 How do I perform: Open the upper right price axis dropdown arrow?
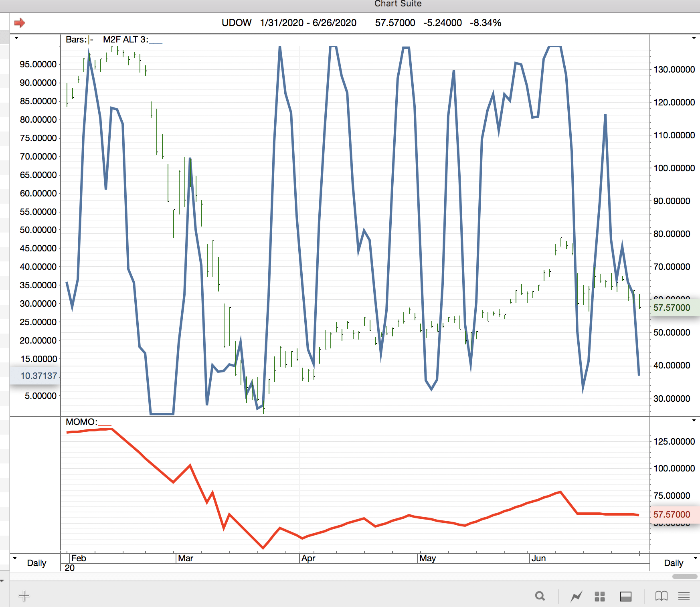tap(694, 38)
